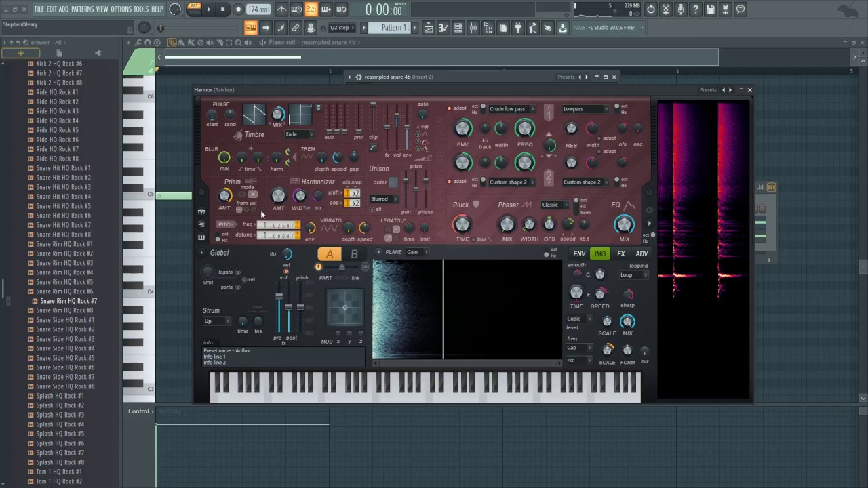
Task: Click the plug-in picker plug icon
Action: (x=517, y=28)
